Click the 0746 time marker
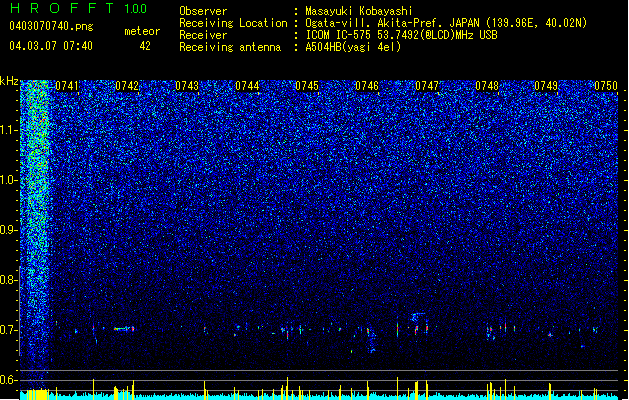This screenshot has width=629, height=400. pos(367,86)
